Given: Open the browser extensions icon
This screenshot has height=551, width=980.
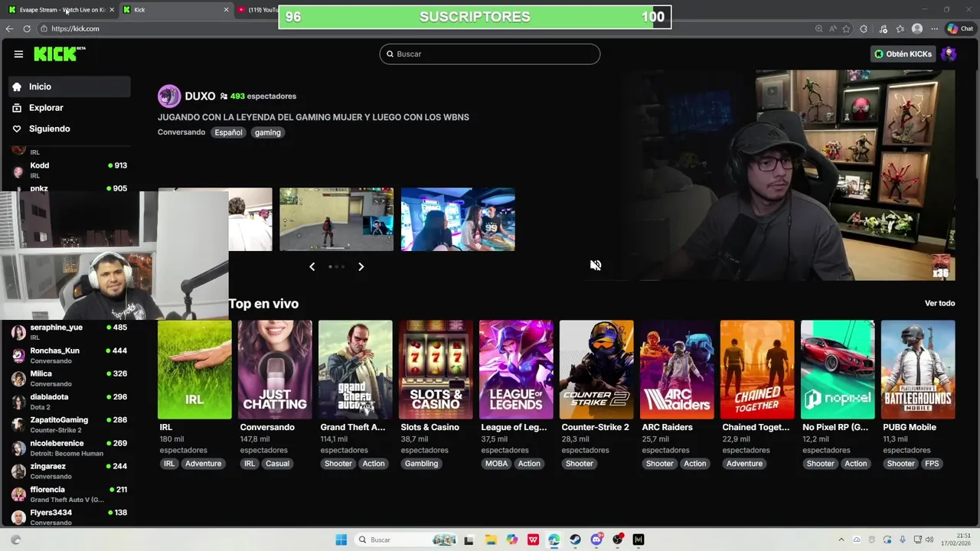Looking at the screenshot, I should pyautogui.click(x=864, y=28).
